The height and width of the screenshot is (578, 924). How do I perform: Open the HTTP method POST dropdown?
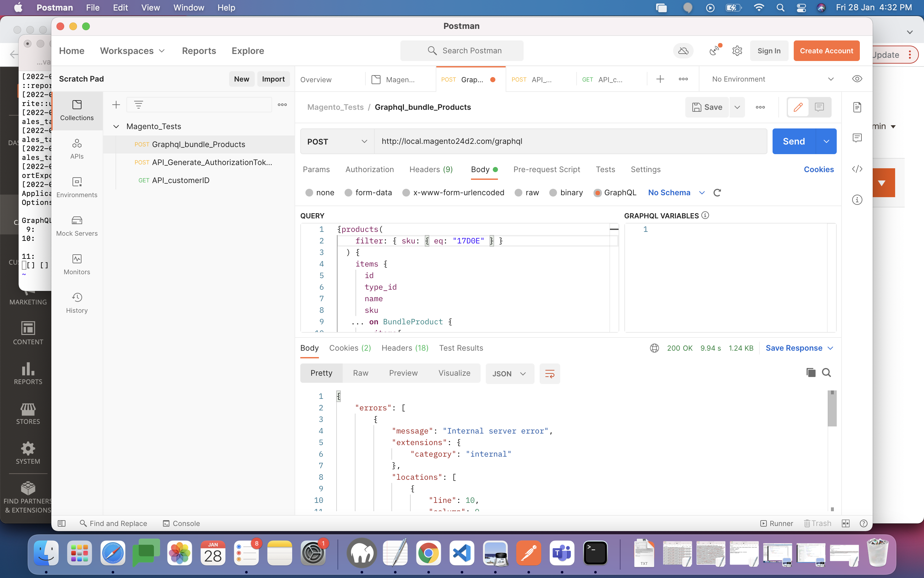click(337, 141)
